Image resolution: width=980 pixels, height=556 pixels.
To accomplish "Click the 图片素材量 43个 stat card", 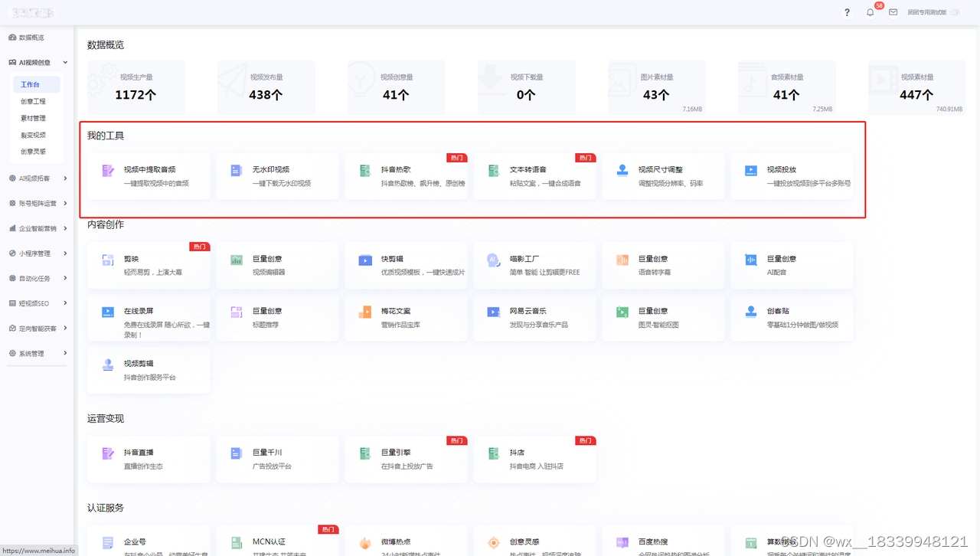I will point(657,88).
